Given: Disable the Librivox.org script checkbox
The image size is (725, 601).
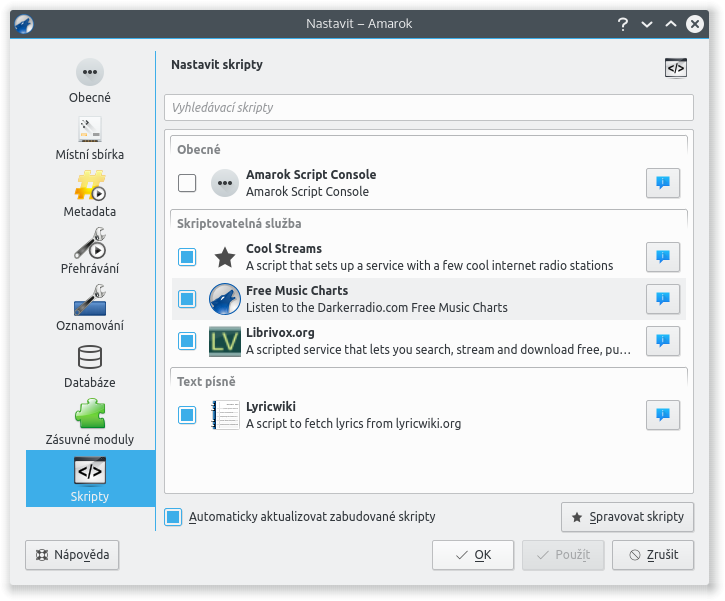Looking at the screenshot, I should pos(187,341).
